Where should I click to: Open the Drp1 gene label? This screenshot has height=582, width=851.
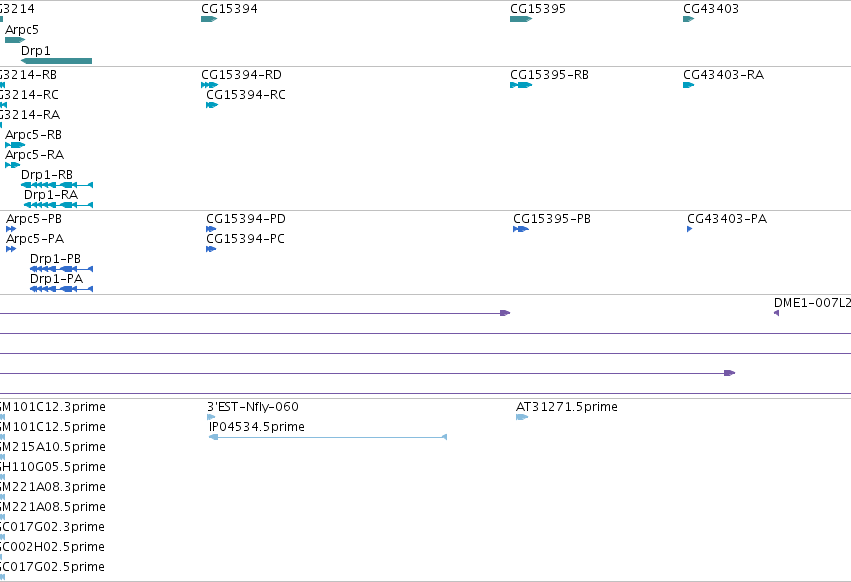(x=35, y=50)
